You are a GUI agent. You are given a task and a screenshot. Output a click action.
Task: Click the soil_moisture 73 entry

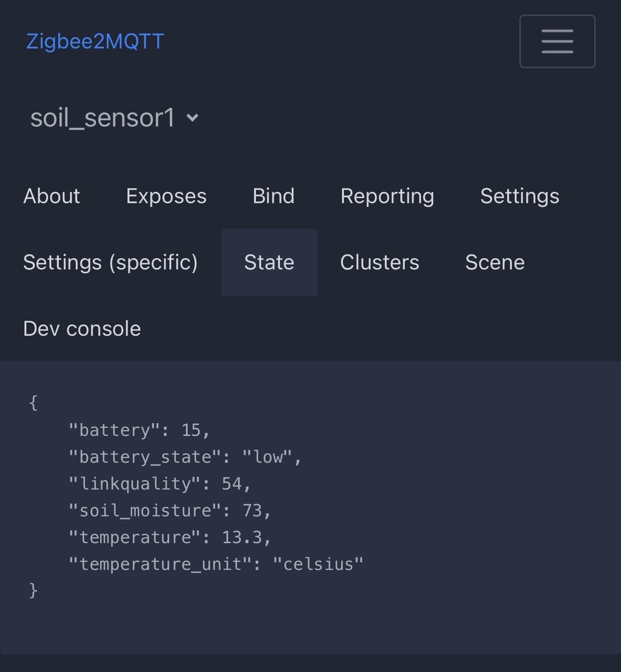(169, 510)
